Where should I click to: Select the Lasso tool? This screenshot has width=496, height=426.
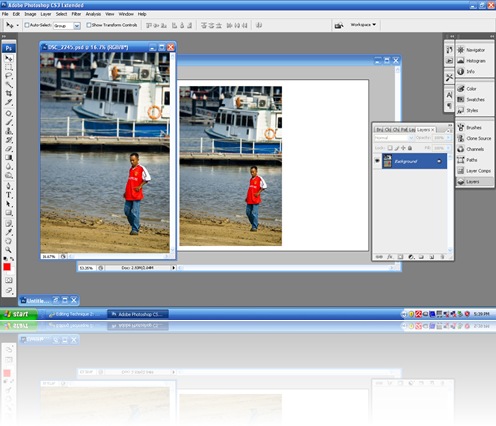(9, 76)
